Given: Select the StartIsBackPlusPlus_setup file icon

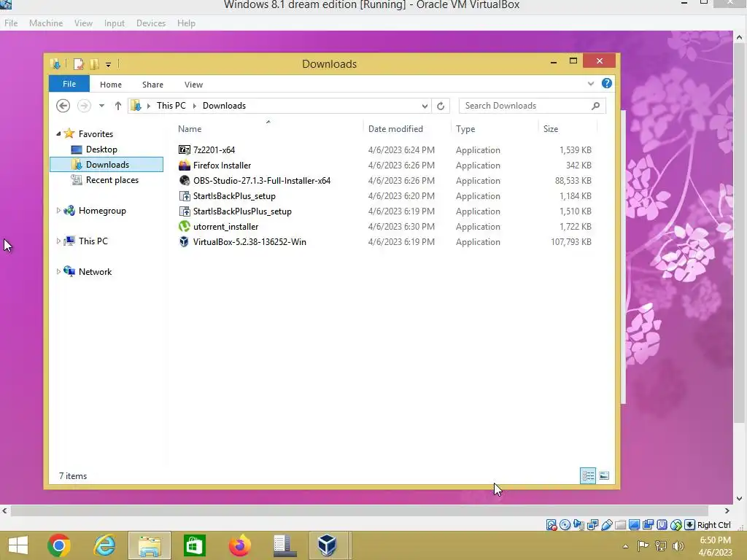Looking at the screenshot, I should [x=184, y=211].
